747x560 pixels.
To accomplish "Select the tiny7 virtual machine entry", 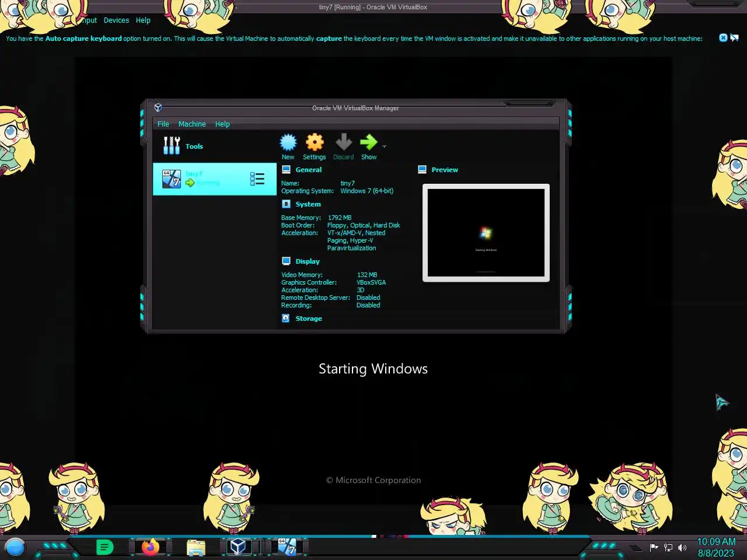I will click(x=215, y=178).
